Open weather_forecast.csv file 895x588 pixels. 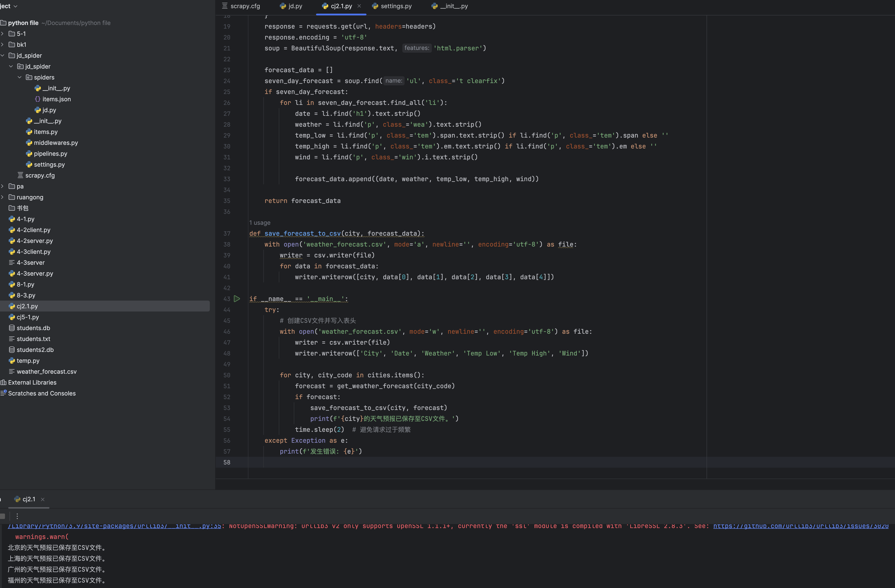pyautogui.click(x=43, y=371)
